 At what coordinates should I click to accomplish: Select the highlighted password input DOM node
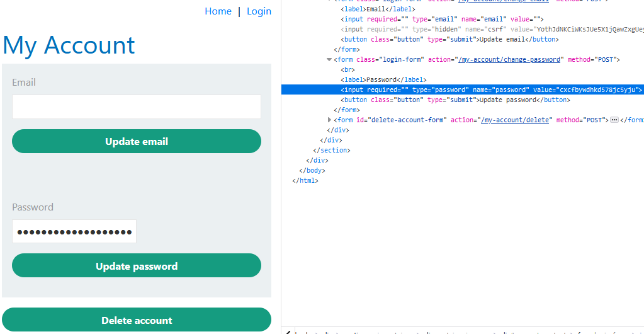pyautogui.click(x=491, y=90)
